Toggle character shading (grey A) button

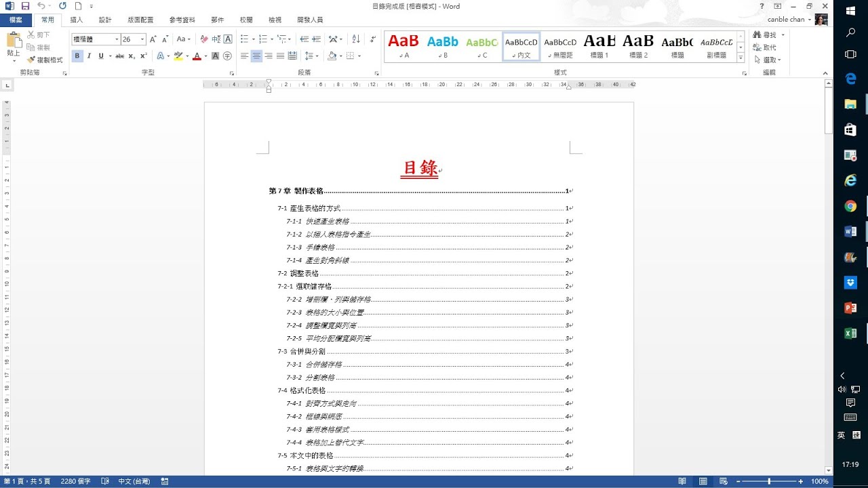point(215,56)
